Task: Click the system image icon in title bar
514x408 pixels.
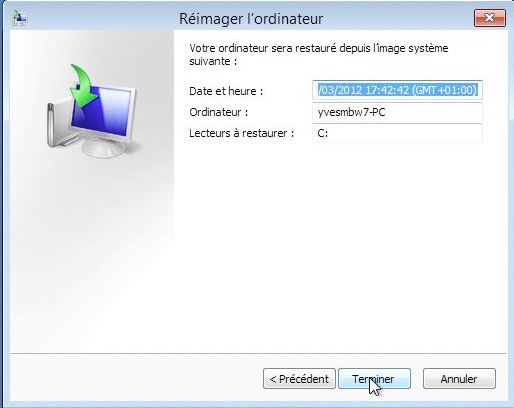Action: [20, 18]
